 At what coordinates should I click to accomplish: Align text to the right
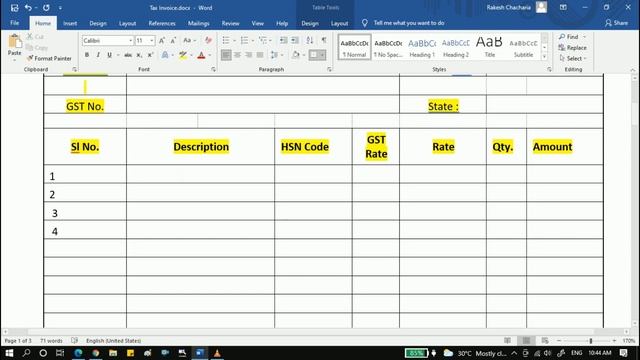coord(249,55)
